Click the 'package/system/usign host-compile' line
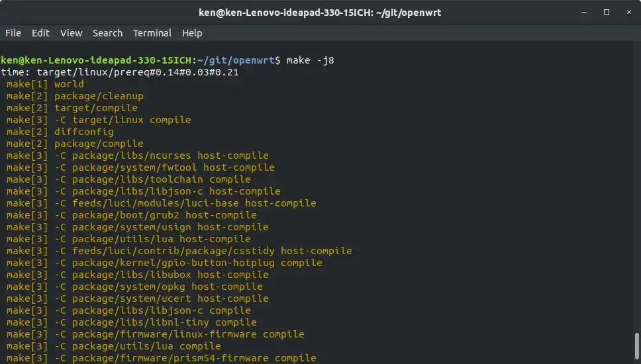The height and width of the screenshot is (364, 641). (x=137, y=227)
